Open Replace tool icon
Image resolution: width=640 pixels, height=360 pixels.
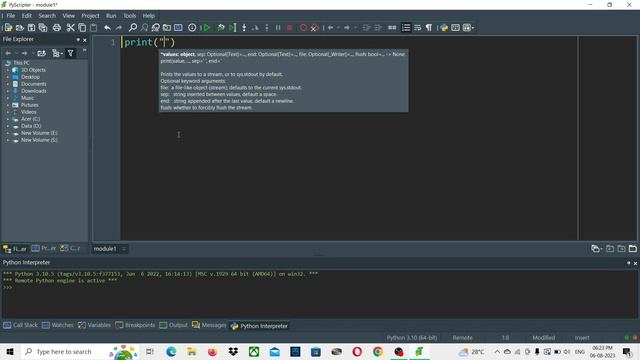[x=156, y=28]
